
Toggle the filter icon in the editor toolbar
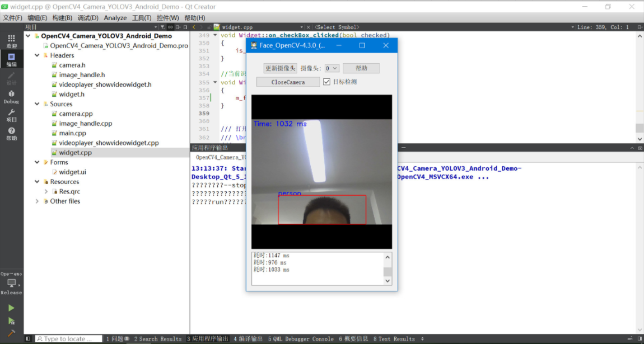coord(161,27)
